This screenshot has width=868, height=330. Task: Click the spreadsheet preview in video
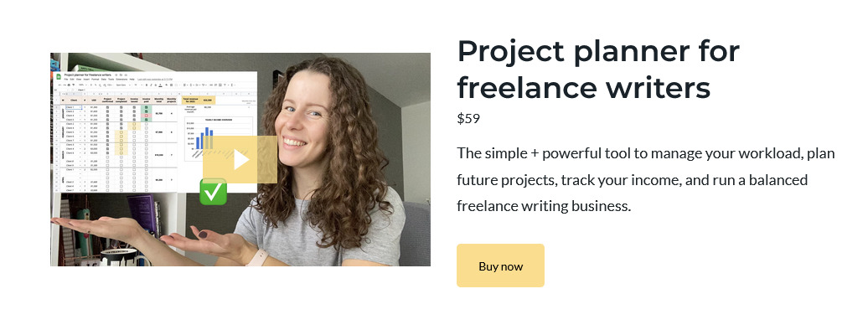click(154, 132)
